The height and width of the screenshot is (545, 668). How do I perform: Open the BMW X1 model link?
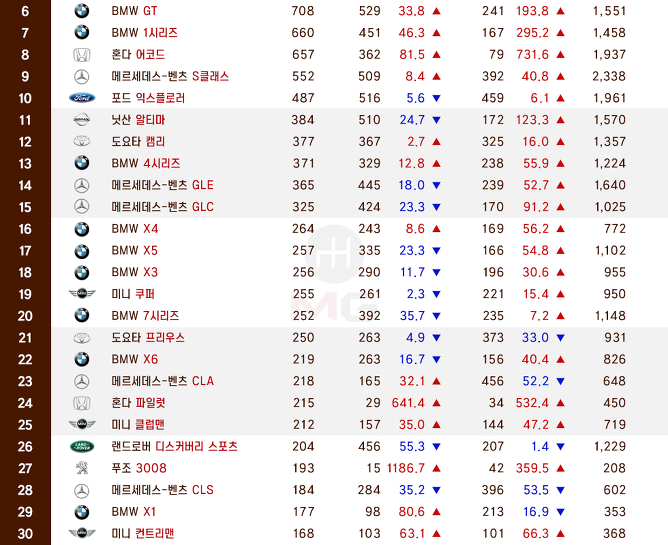[134, 512]
